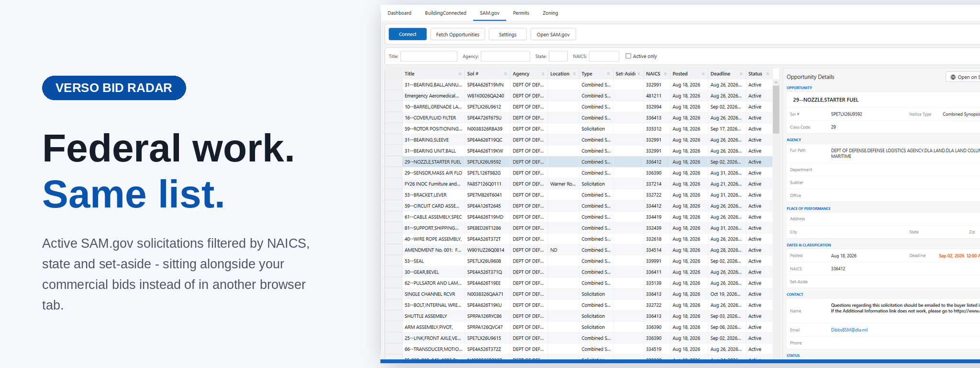Click solicitation number SPE4A626T19KW
The height and width of the screenshot is (368, 980).
tap(485, 151)
